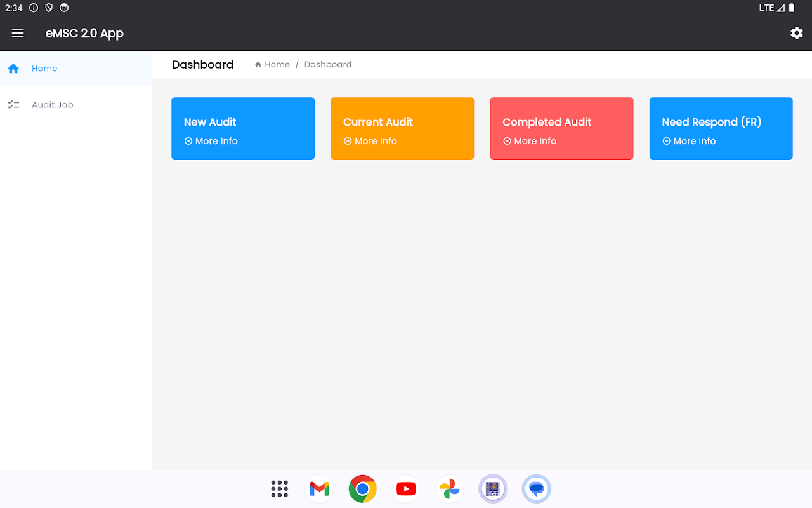Click the New Audit More Info arrow icon
The image size is (812, 508).
click(x=188, y=141)
